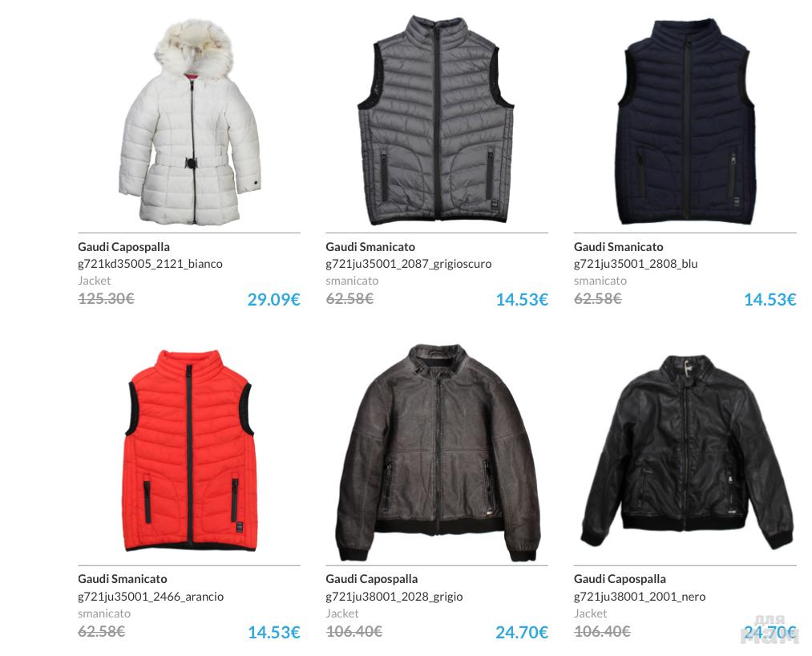Click the smanicato category under the arancio vest
This screenshot has height=656, width=812.
tap(104, 613)
